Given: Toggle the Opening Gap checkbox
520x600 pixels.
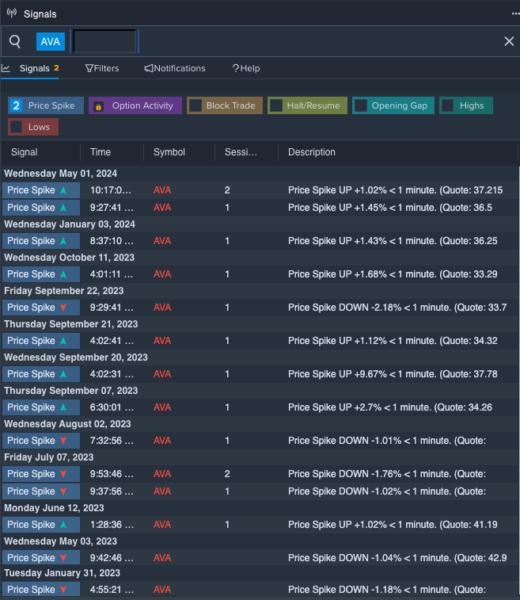Looking at the screenshot, I should [x=361, y=106].
